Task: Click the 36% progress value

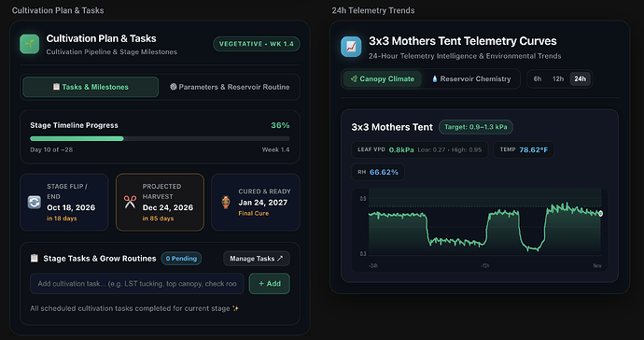Action: [280, 125]
